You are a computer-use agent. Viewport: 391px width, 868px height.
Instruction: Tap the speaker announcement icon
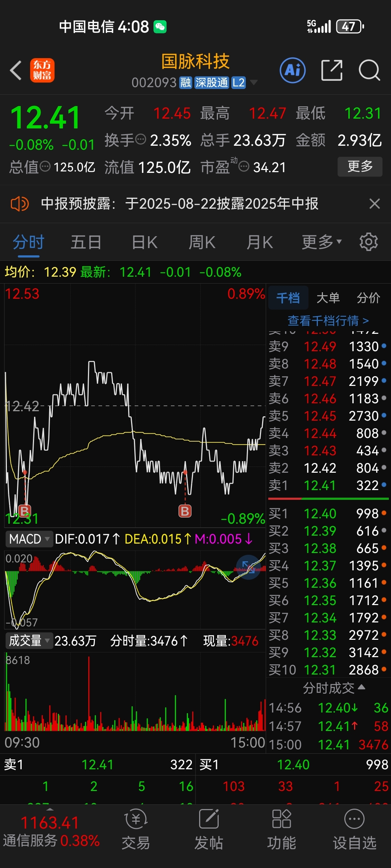[20, 204]
